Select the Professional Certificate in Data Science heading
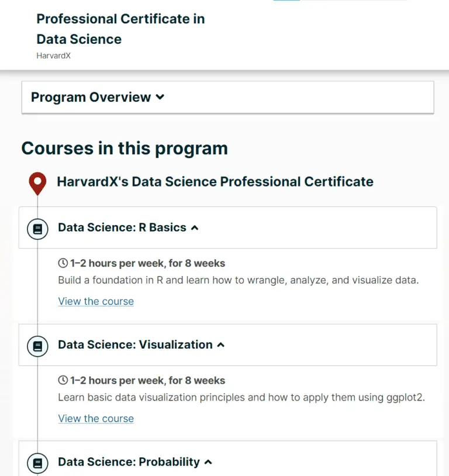The image size is (449, 476). tap(120, 28)
